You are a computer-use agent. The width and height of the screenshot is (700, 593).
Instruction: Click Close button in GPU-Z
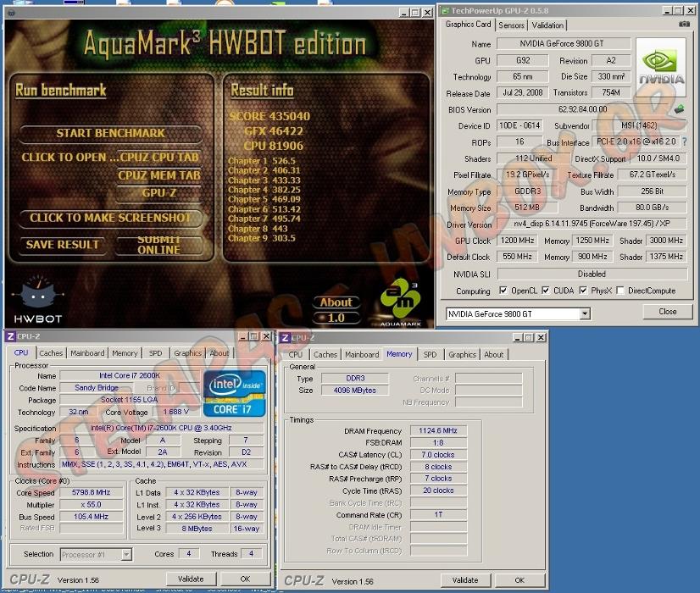[x=668, y=312]
